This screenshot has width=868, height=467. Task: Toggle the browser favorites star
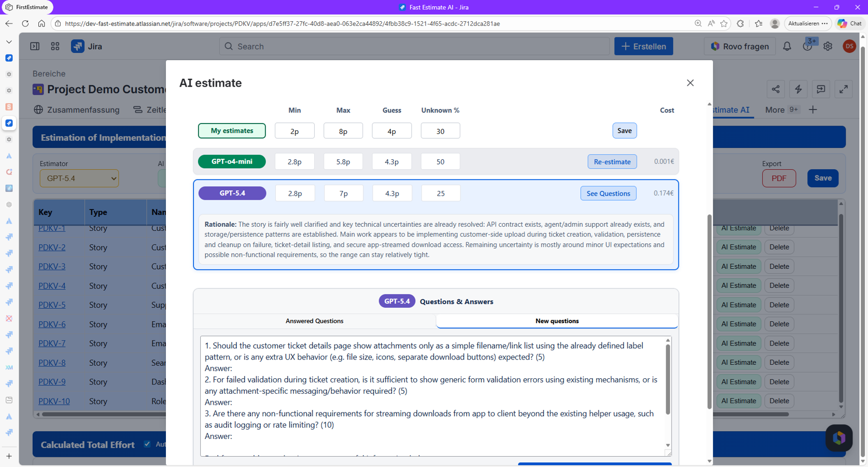pos(724,23)
